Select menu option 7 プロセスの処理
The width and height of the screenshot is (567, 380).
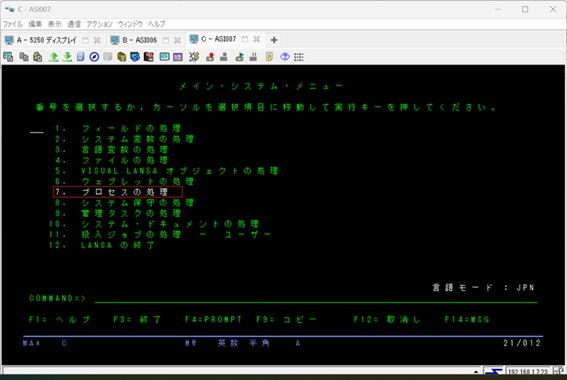118,192
